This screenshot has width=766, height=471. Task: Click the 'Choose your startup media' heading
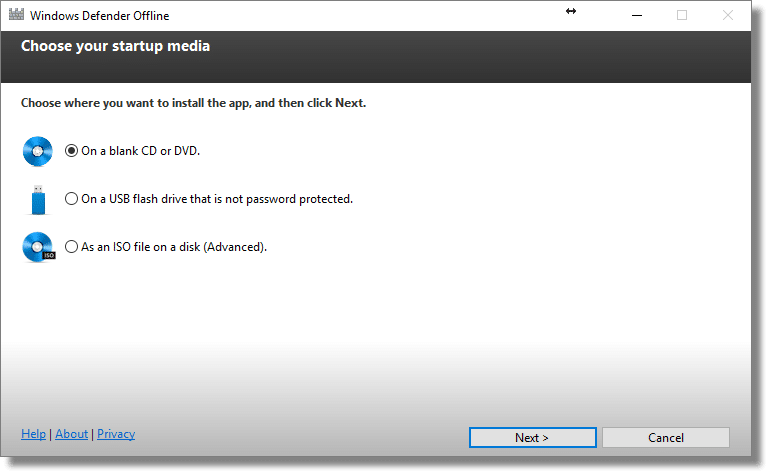pyautogui.click(x=115, y=46)
